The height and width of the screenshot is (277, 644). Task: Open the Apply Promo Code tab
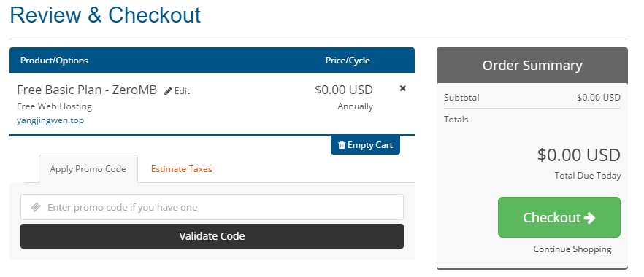point(88,169)
